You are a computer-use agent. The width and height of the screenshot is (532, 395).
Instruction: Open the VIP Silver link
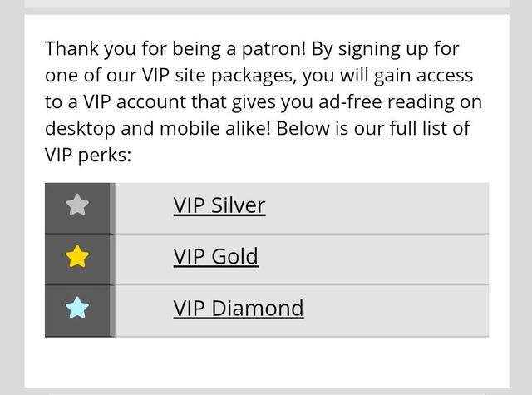click(219, 205)
